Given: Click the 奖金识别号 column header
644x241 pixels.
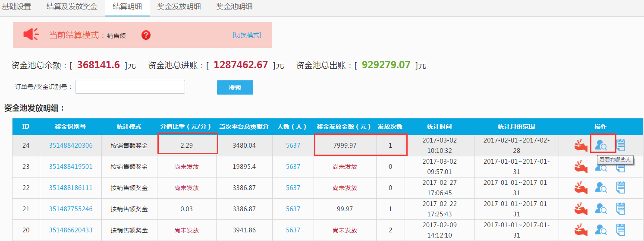Looking at the screenshot, I should pyautogui.click(x=71, y=127).
